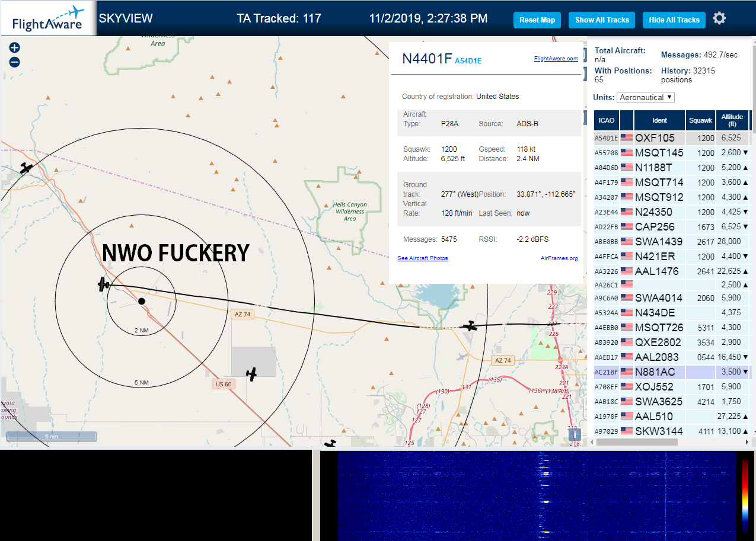Screen dimensions: 756x541
Task: Click the table horizontal scrollbar thumb
Action: coord(638,442)
